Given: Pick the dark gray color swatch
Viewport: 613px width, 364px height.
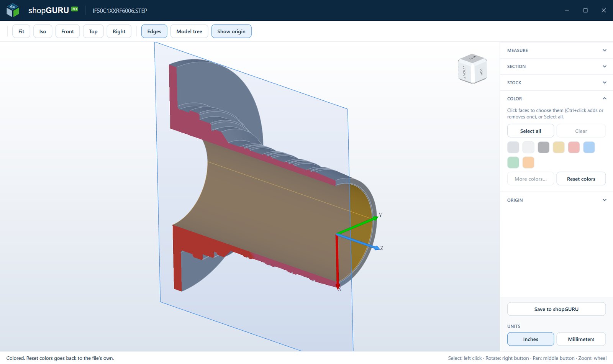Looking at the screenshot, I should pyautogui.click(x=543, y=147).
